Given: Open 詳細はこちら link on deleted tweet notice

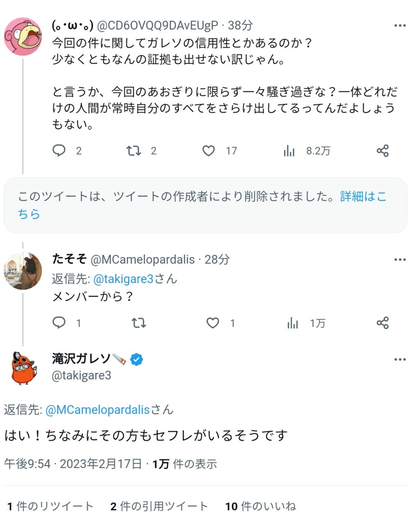Looking at the screenshot, I should pos(363,197).
